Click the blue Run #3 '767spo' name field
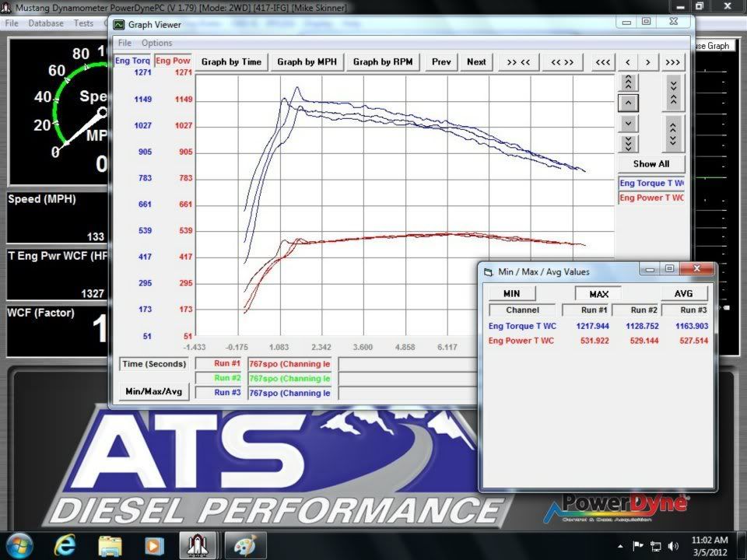This screenshot has width=747, height=560. [x=289, y=394]
